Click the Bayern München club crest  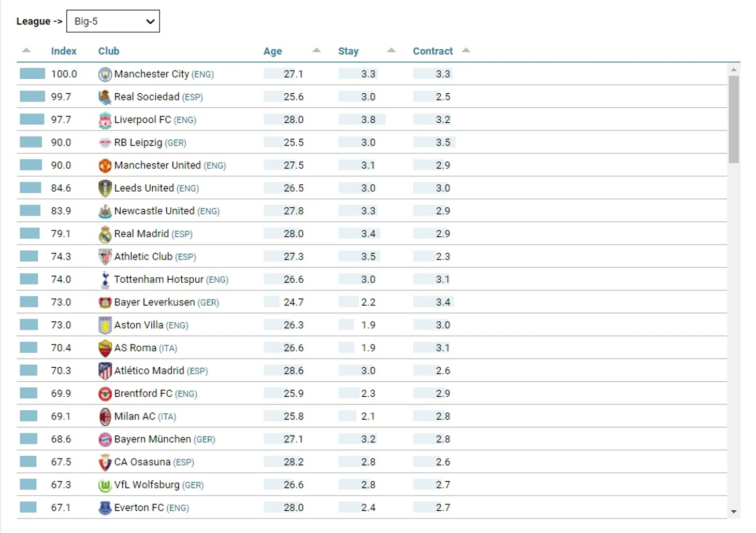pyautogui.click(x=105, y=439)
